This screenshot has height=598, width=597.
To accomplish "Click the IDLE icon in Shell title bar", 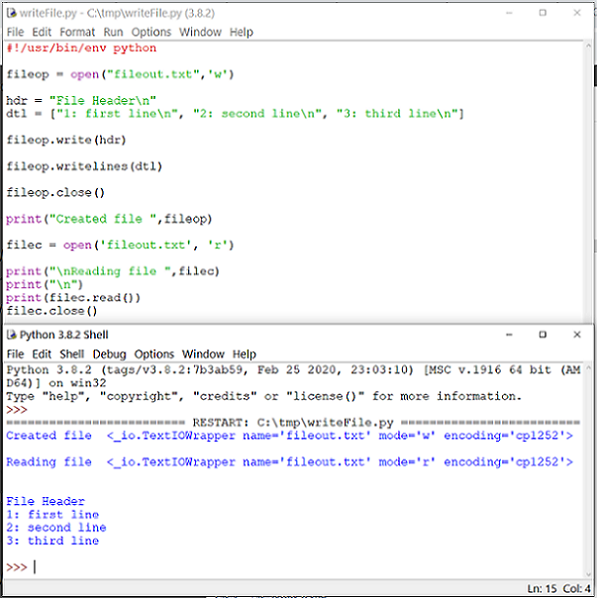I will [11, 334].
